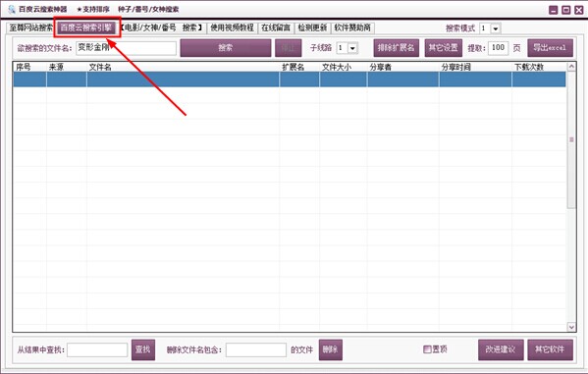The height and width of the screenshot is (374, 588).
Task: Expand the 子线路 dropdown
Action: [352, 48]
